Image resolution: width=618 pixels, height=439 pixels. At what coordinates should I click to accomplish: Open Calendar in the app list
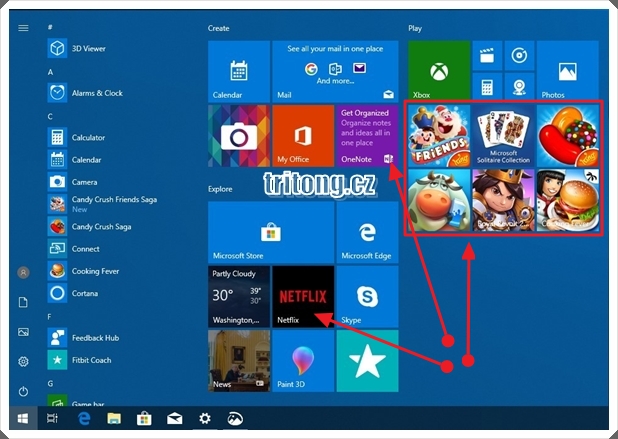tap(102, 160)
